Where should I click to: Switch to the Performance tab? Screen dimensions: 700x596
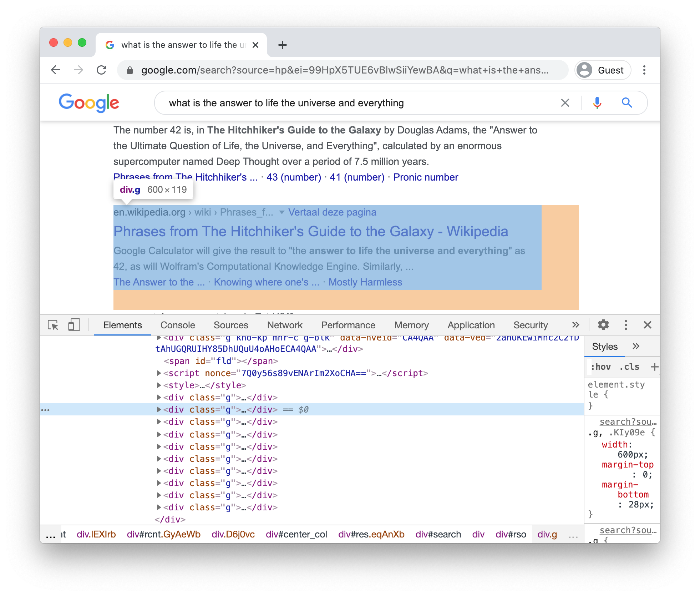(348, 325)
